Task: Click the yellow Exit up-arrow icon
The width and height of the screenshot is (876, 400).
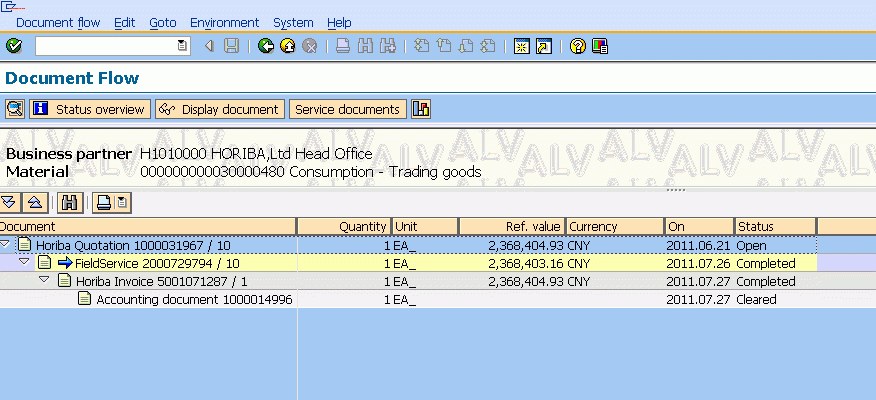Action: pyautogui.click(x=288, y=46)
